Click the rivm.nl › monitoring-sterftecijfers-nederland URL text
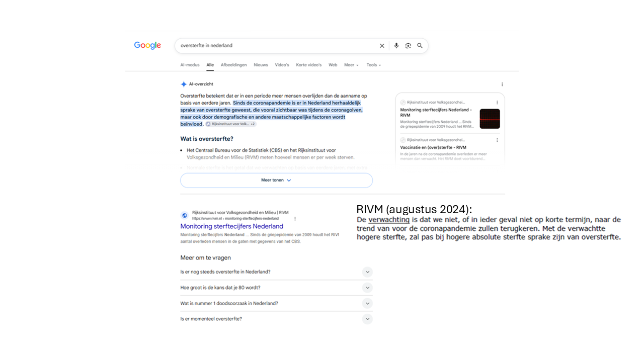 [x=235, y=219]
